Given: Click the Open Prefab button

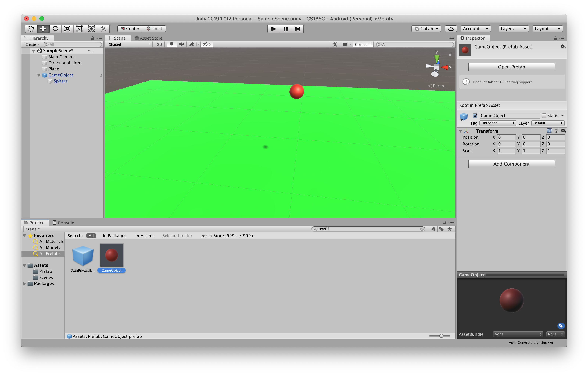Looking at the screenshot, I should [511, 67].
